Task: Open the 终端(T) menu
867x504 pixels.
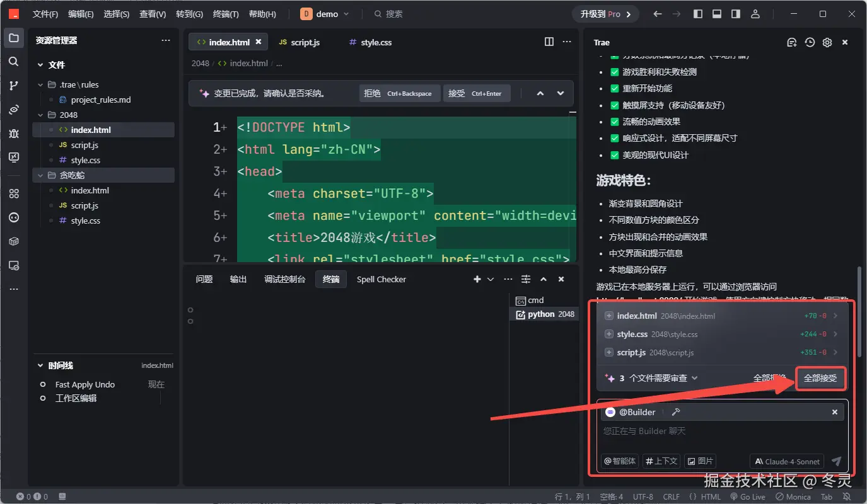Action: tap(226, 14)
